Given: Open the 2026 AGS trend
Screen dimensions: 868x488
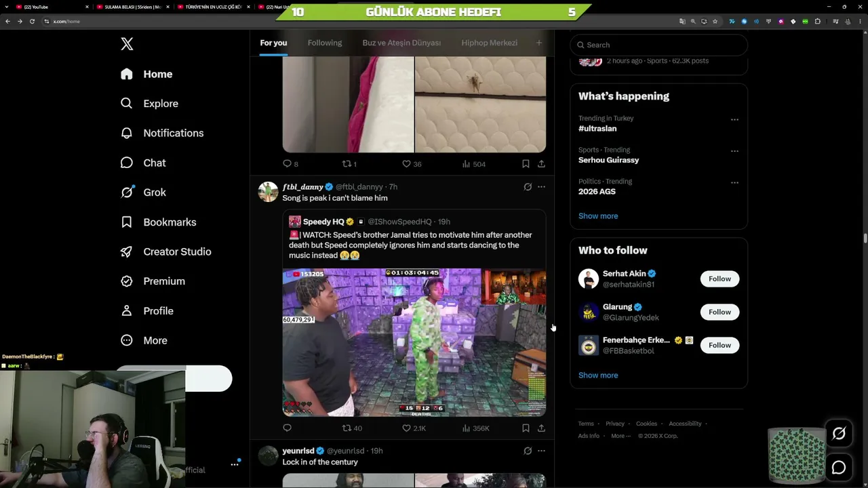Looking at the screenshot, I should 597,192.
